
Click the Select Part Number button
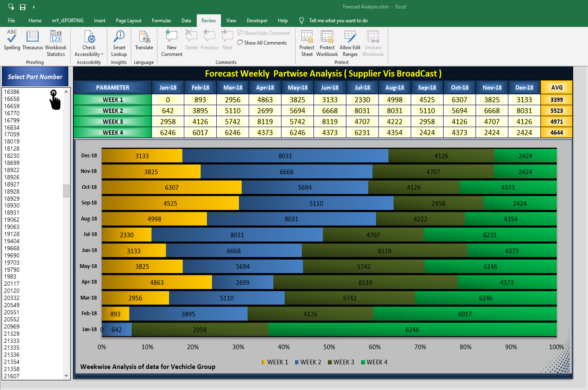pyautogui.click(x=35, y=77)
